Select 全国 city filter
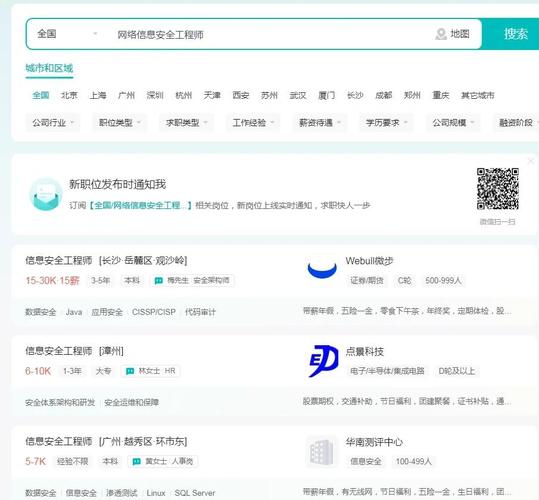 [x=41, y=95]
